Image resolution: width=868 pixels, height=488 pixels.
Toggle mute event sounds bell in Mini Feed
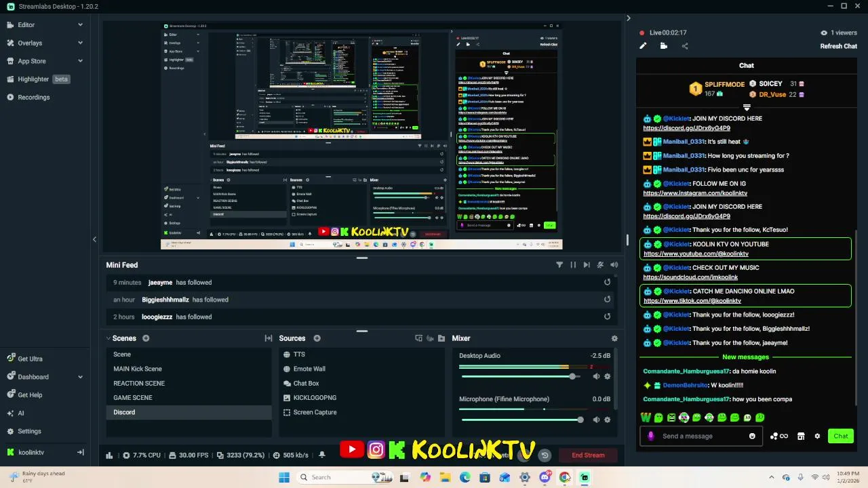tap(600, 265)
